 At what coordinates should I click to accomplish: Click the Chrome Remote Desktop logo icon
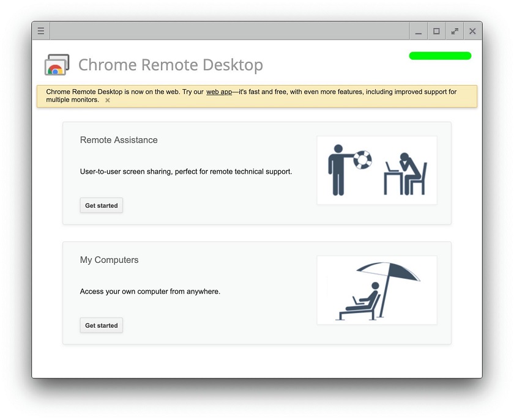[57, 65]
